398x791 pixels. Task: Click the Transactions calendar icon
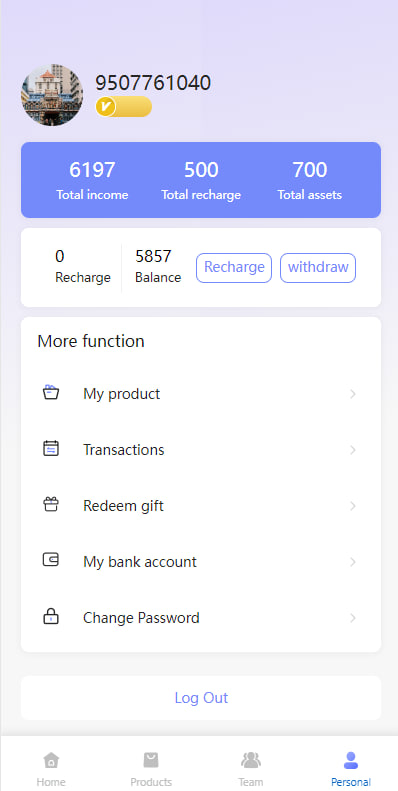pos(51,448)
